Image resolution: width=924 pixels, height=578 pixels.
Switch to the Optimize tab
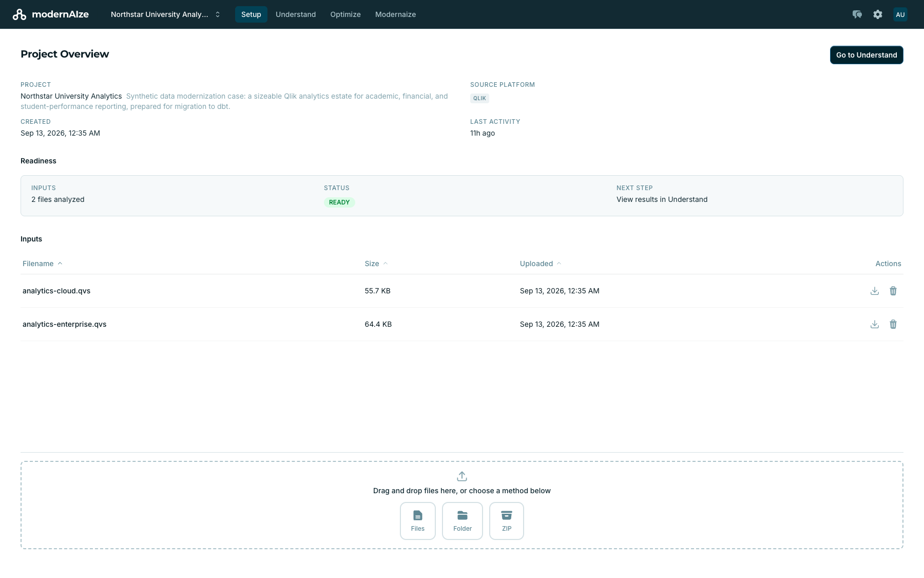pos(345,14)
